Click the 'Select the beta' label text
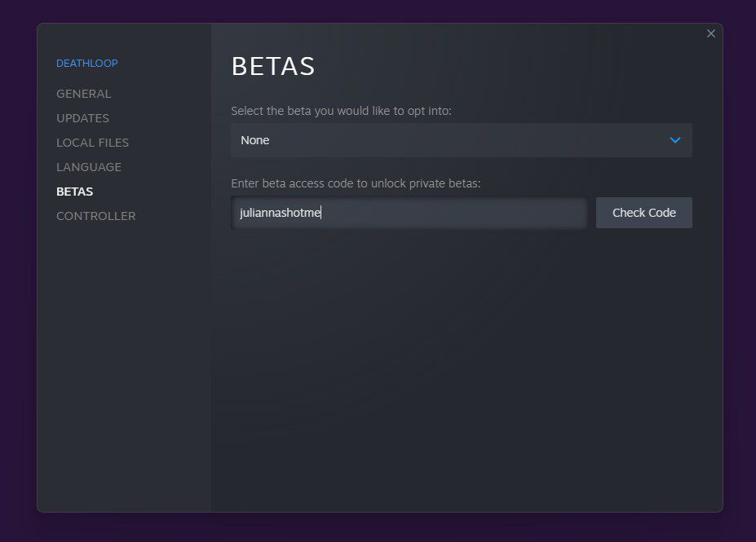 (x=341, y=111)
